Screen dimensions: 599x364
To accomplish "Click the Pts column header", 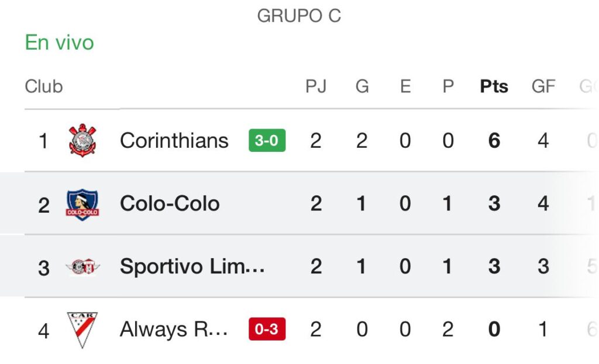I will (x=494, y=86).
